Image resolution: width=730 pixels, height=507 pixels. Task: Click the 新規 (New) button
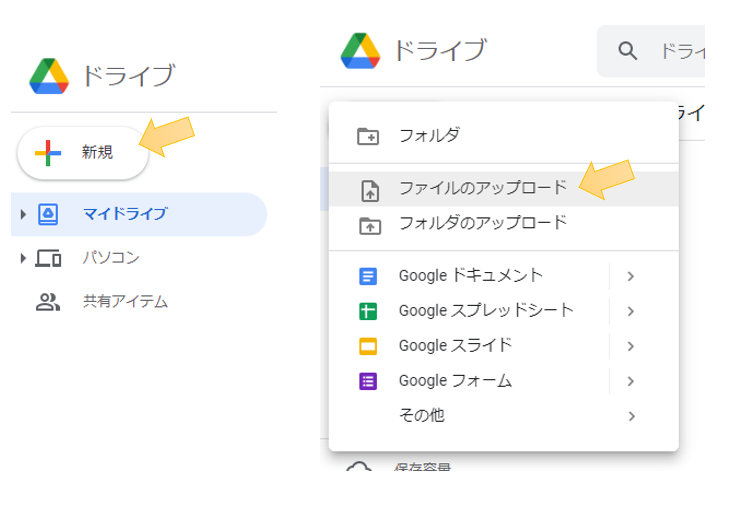[x=83, y=153]
